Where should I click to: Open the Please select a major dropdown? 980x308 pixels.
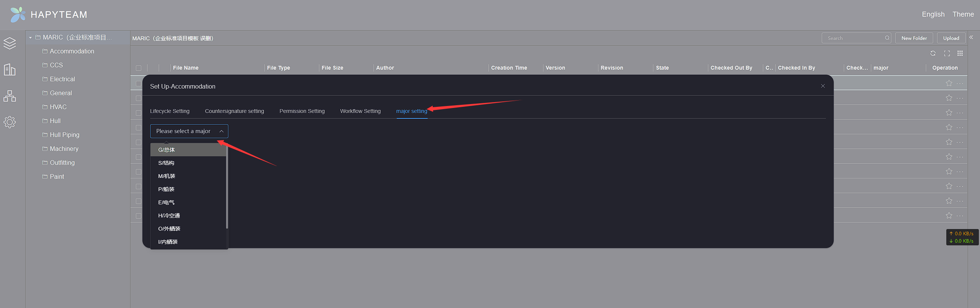[189, 131]
